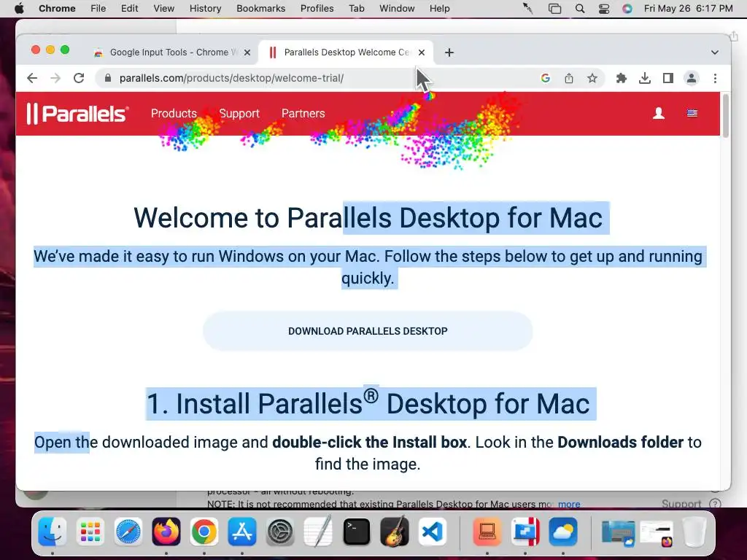The height and width of the screenshot is (560, 747).
Task: Click the date and time in the menu bar
Action: point(689,9)
